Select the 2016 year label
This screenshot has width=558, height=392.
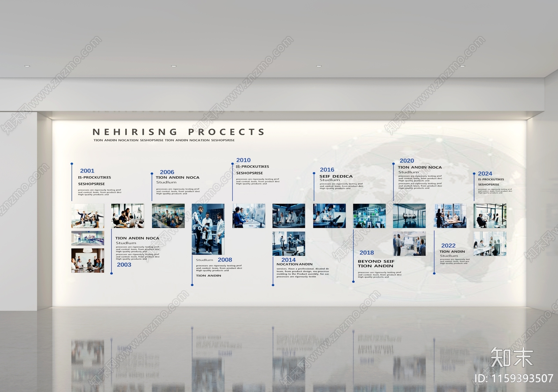pos(327,170)
